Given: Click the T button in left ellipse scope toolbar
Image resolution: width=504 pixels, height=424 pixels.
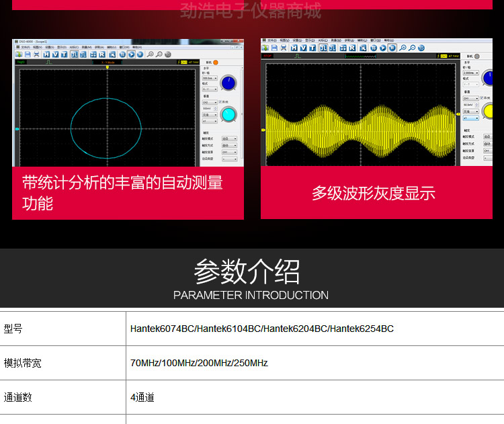Looking at the screenshot, I should click(65, 54).
